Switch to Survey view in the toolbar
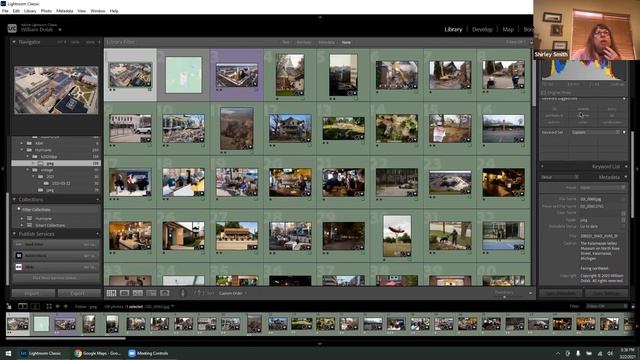The image size is (640, 360). click(151, 293)
